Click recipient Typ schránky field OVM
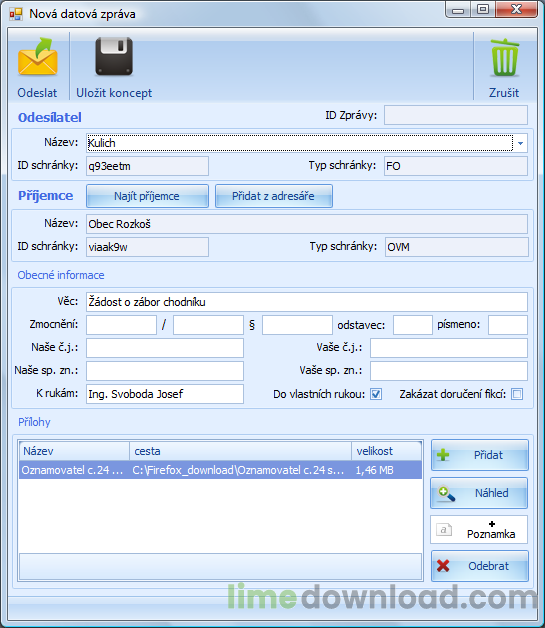Image resolution: width=545 pixels, height=628 pixels. pyautogui.click(x=457, y=247)
